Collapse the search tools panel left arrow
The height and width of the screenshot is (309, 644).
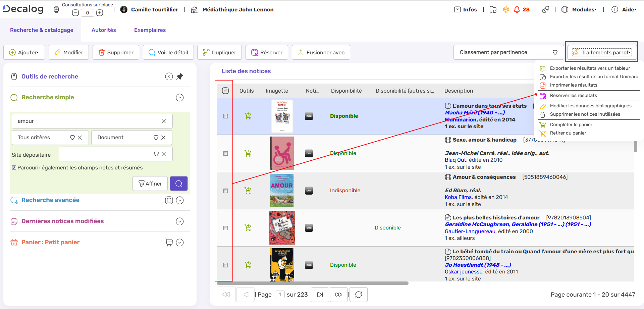click(x=169, y=76)
